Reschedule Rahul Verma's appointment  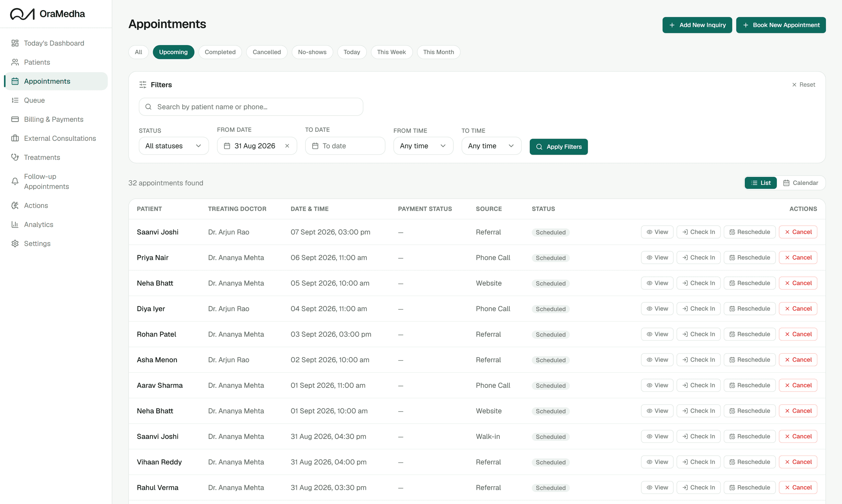coord(750,487)
